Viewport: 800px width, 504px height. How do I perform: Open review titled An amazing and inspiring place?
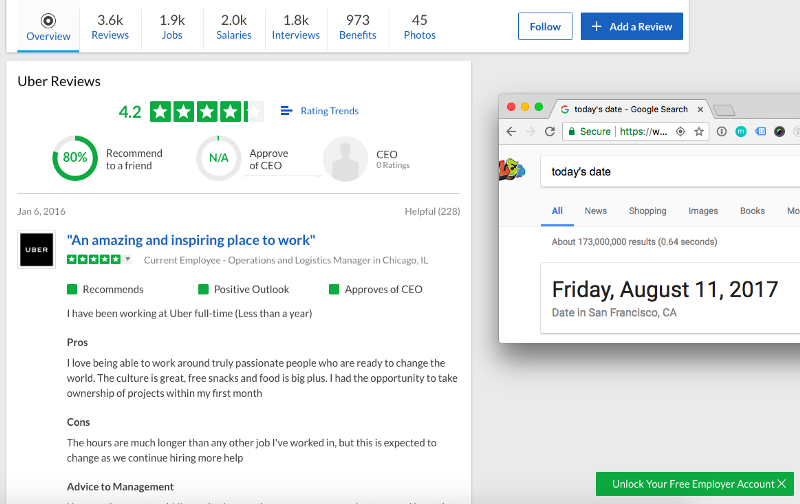pos(191,240)
